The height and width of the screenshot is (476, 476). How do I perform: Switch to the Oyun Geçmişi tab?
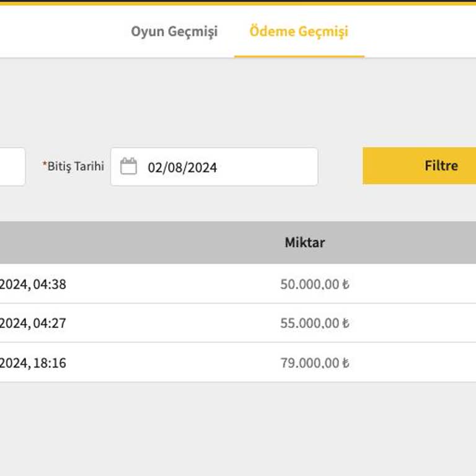[x=174, y=32]
